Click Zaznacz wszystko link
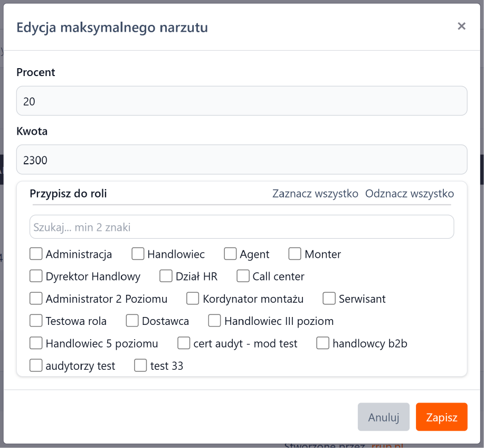Viewport: 484px width, 448px height. pos(315,193)
